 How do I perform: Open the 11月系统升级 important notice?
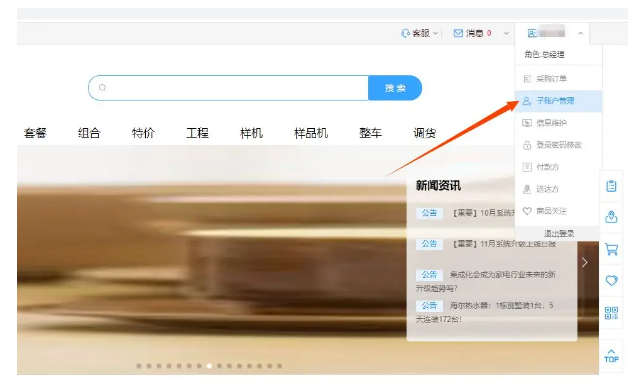click(505, 243)
